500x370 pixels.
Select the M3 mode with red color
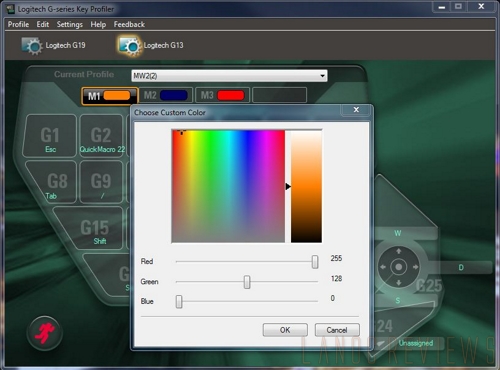pyautogui.click(x=222, y=95)
